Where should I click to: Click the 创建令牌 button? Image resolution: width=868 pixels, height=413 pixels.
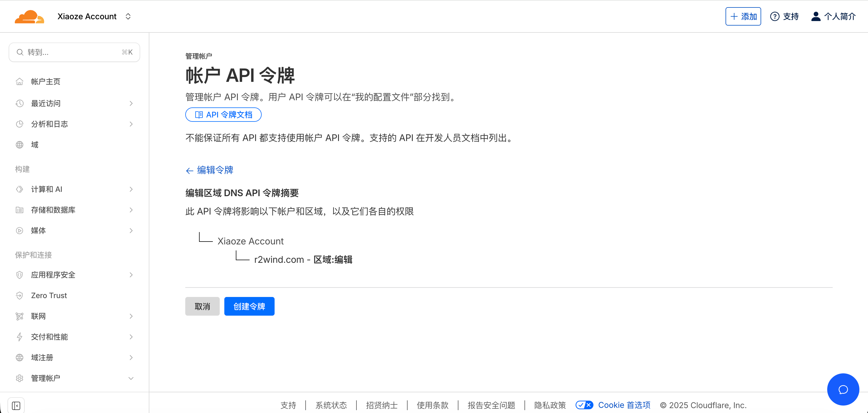[249, 306]
